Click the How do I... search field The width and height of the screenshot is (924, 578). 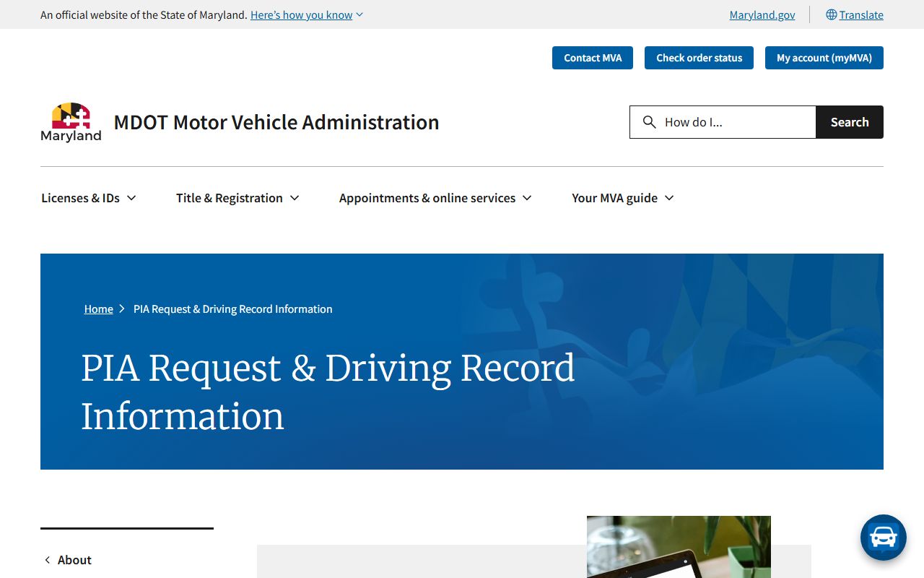pos(723,122)
